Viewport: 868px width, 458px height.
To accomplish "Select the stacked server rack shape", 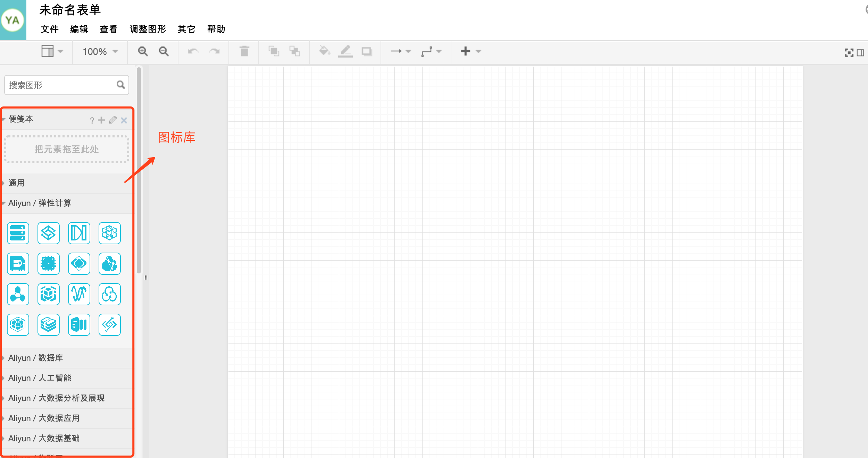I will [x=18, y=233].
